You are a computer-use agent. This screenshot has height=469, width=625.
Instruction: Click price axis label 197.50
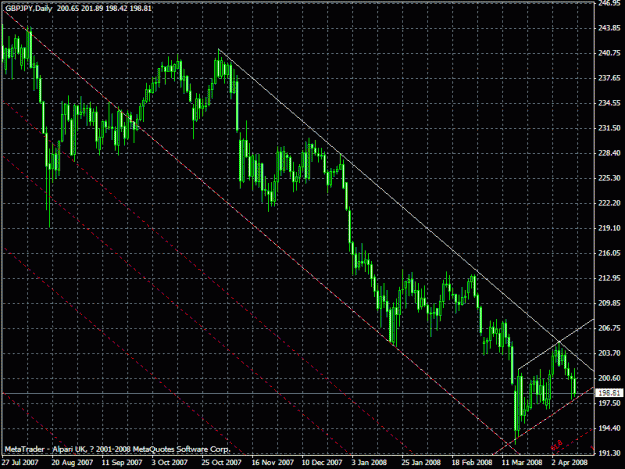[609, 403]
